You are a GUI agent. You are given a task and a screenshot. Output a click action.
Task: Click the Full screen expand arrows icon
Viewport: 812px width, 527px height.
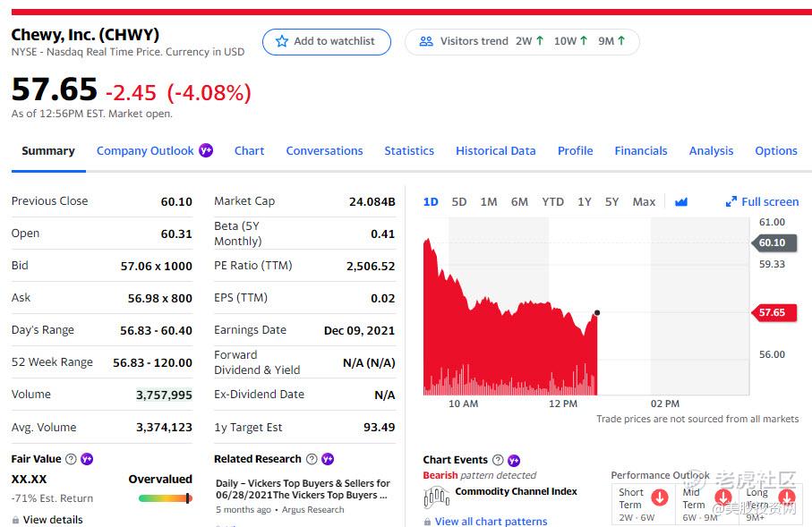[x=731, y=201]
